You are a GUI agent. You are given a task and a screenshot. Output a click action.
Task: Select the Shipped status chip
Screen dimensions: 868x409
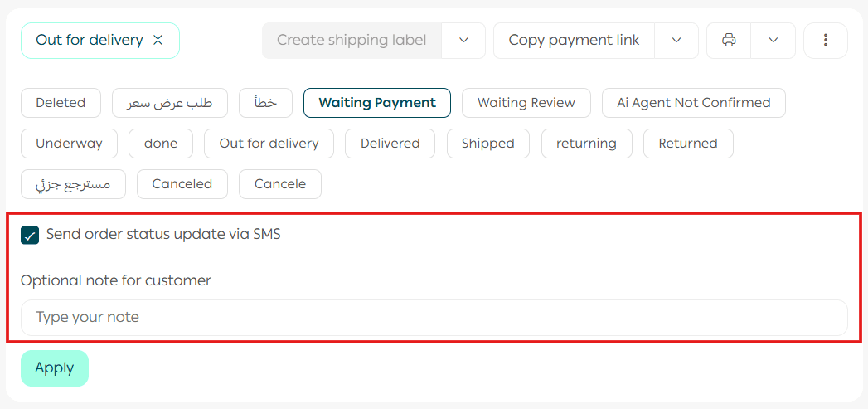point(487,144)
